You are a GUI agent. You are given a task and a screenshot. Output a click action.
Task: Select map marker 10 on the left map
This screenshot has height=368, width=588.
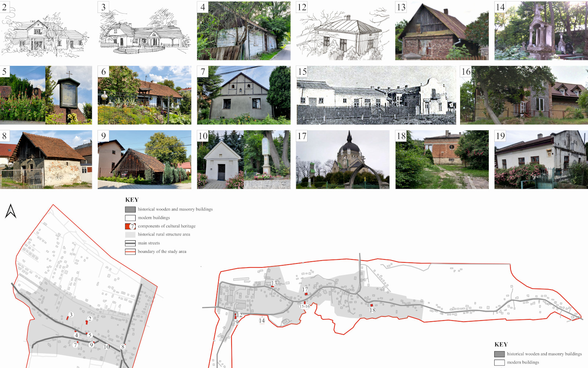coord(107,347)
